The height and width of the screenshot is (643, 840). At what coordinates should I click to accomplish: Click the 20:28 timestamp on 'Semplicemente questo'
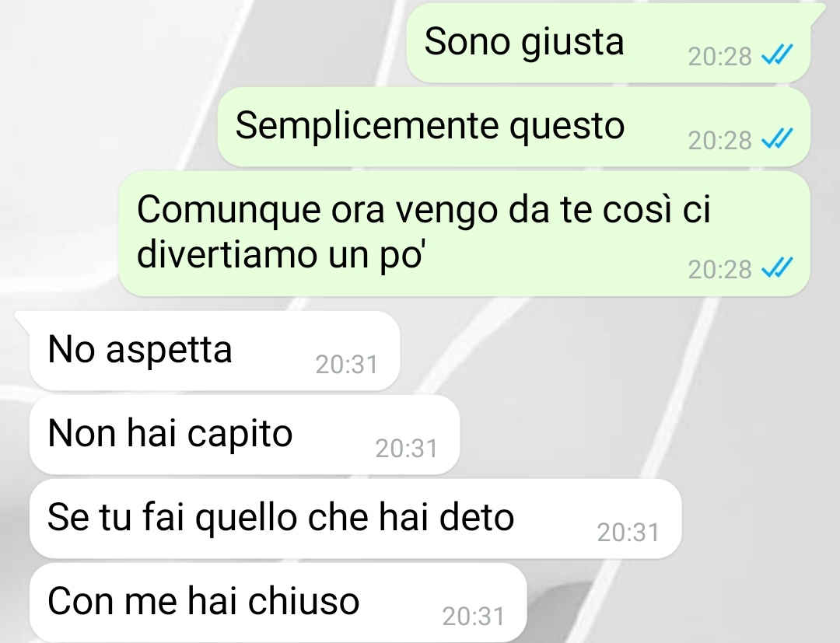pos(719,140)
